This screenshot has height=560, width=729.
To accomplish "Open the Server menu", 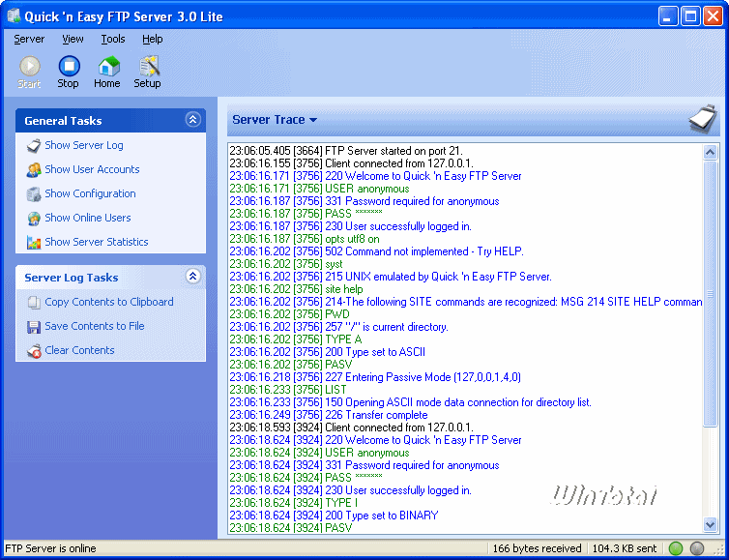I will pyautogui.click(x=29, y=39).
